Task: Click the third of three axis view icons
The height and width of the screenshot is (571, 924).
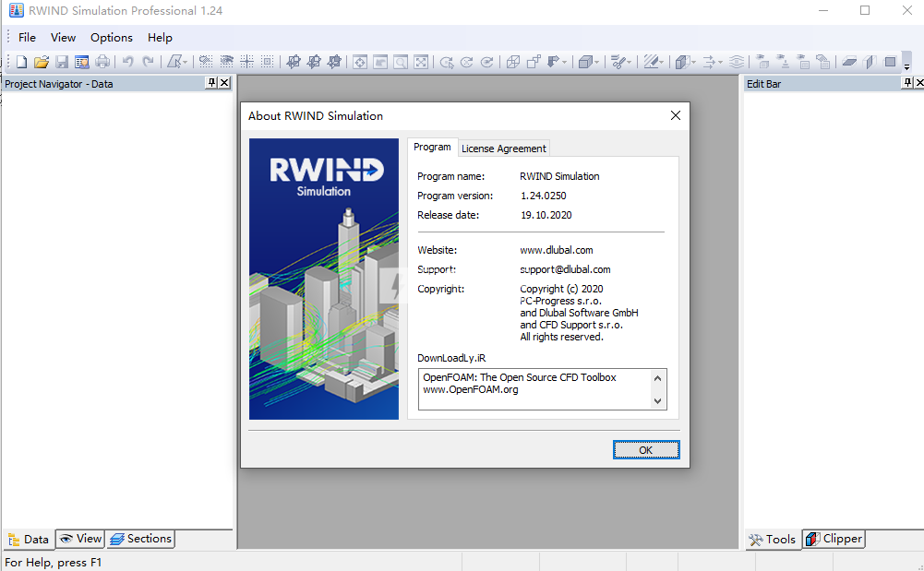Action: (x=334, y=62)
